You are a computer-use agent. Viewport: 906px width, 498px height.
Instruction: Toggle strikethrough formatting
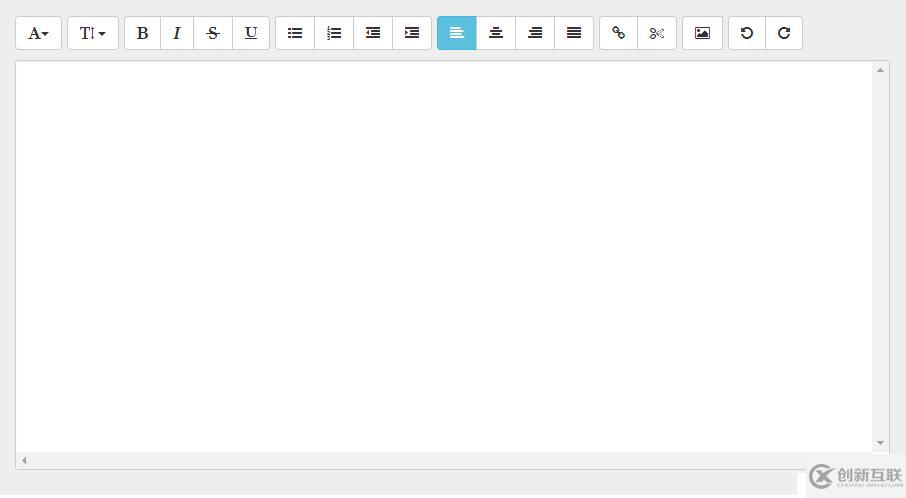pyautogui.click(x=213, y=34)
